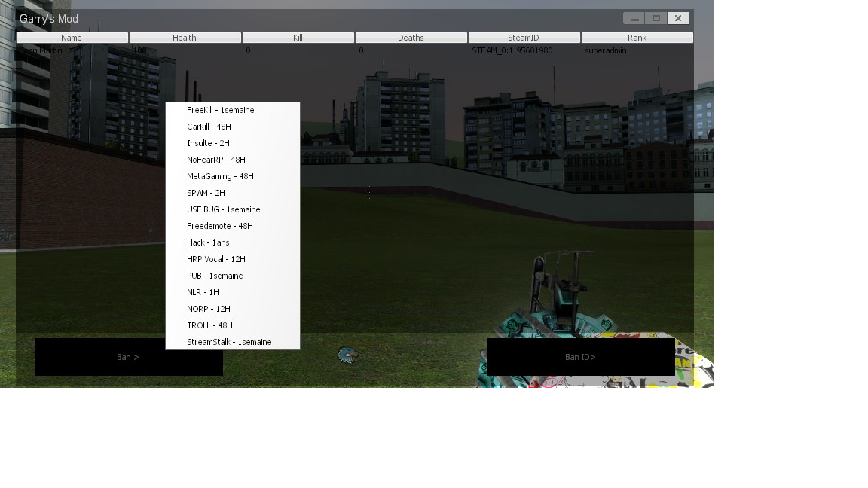This screenshot has width=868, height=488.
Task: Select MetaGaming - 48H ban reason
Action: [233, 176]
